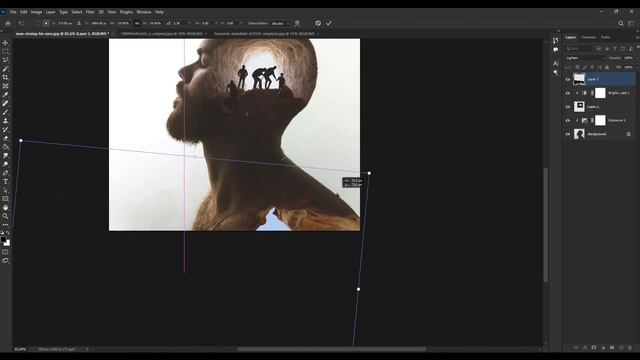
Task: Select the Eyedropper tool
Action: pyautogui.click(x=5, y=95)
